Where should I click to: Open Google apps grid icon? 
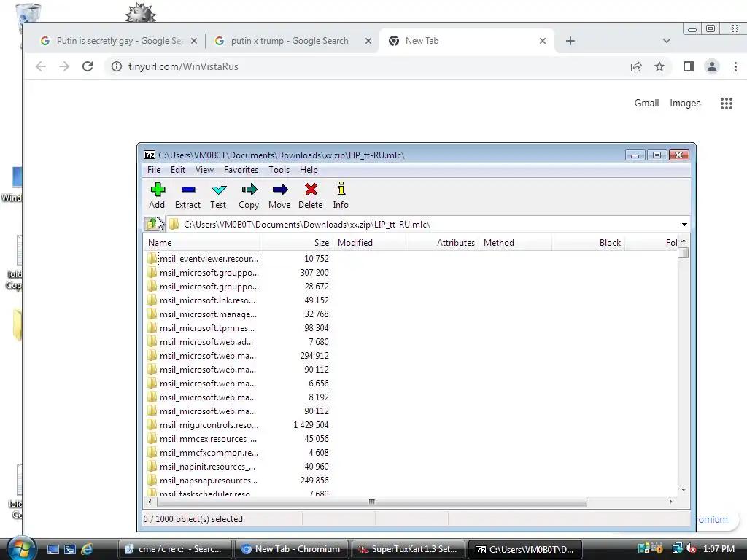[x=727, y=104]
